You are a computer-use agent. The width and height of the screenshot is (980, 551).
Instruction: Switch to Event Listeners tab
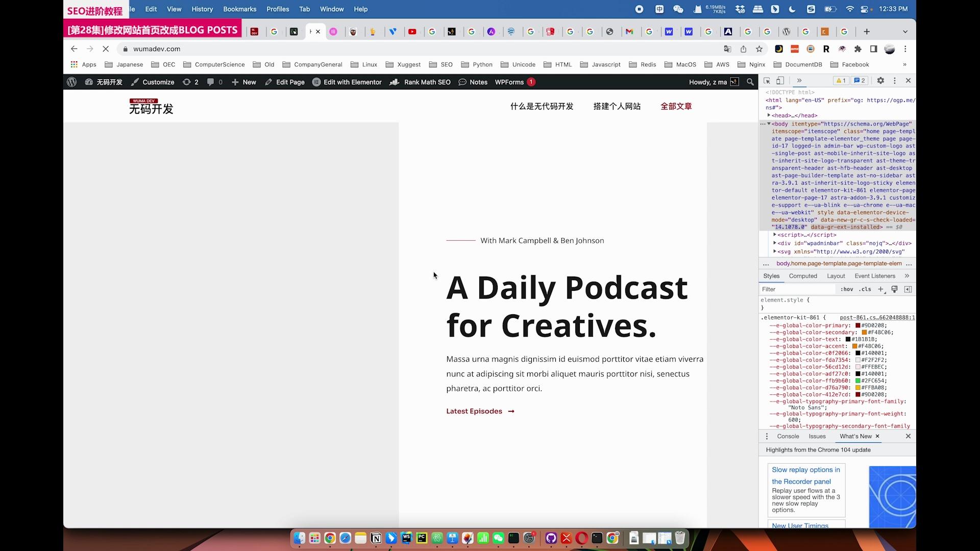click(875, 276)
